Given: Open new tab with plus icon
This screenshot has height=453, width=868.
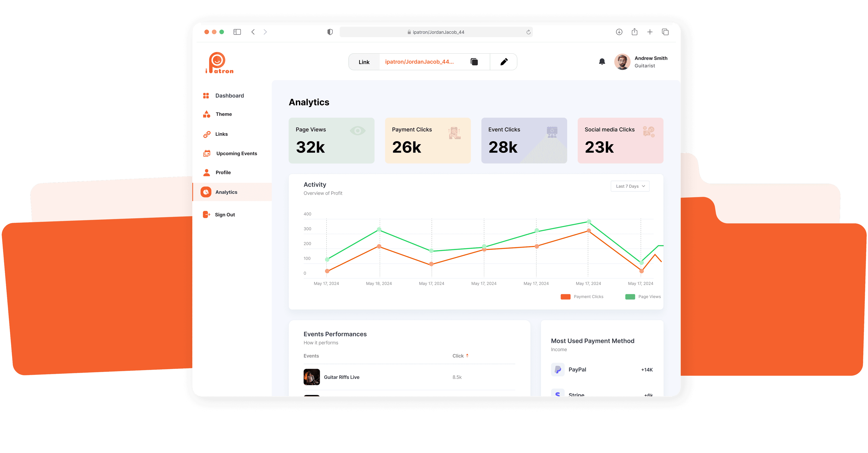Looking at the screenshot, I should coord(650,32).
